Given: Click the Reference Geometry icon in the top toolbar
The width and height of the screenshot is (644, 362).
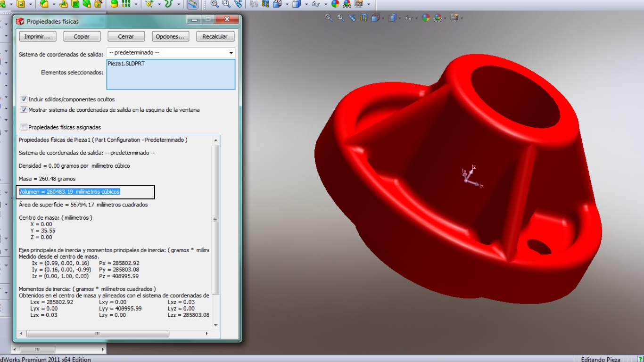Looking at the screenshot, I should pos(149,4).
